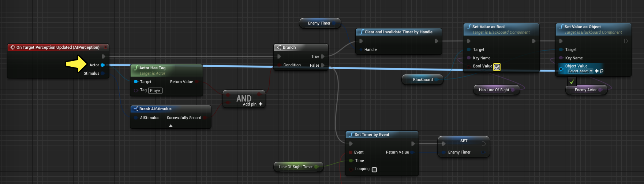
Task: Click exec output of Set Value as Object
Action: 626,41
